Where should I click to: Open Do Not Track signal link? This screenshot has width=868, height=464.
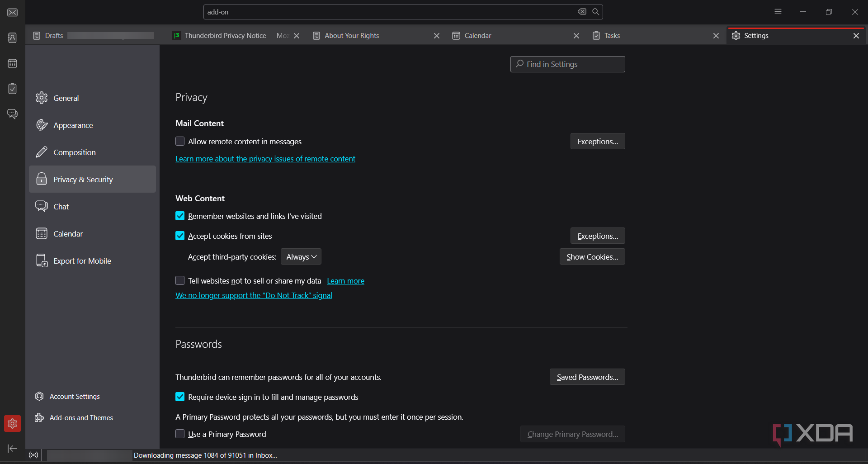tap(254, 295)
